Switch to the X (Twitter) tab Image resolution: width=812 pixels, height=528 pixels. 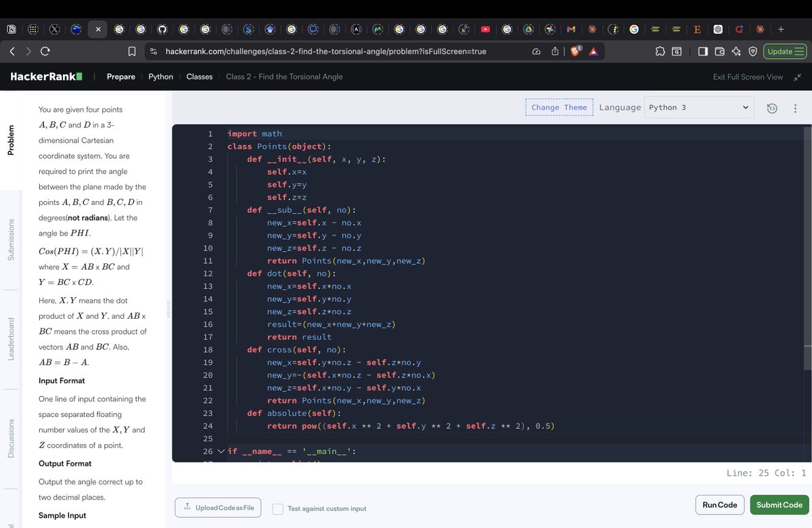[55, 30]
